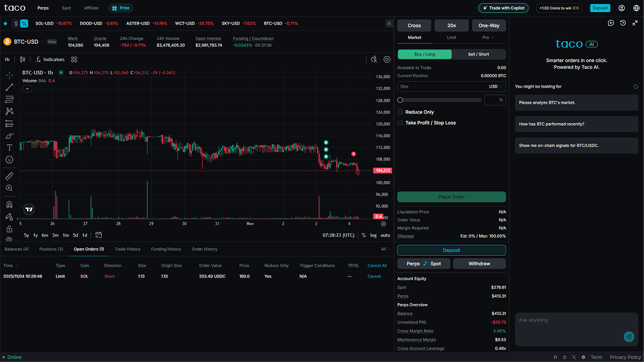Open indicator templates grid
The height and width of the screenshot is (362, 644).
coord(74,59)
